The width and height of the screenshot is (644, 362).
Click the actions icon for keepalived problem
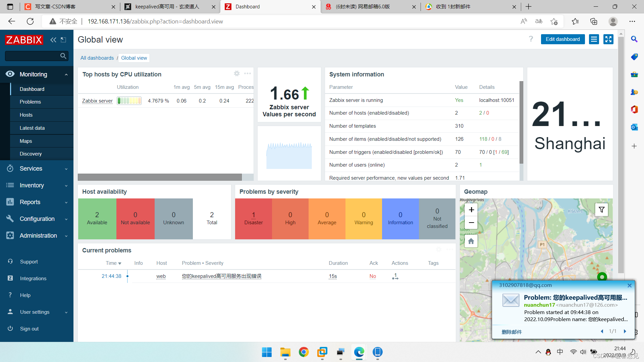click(395, 276)
